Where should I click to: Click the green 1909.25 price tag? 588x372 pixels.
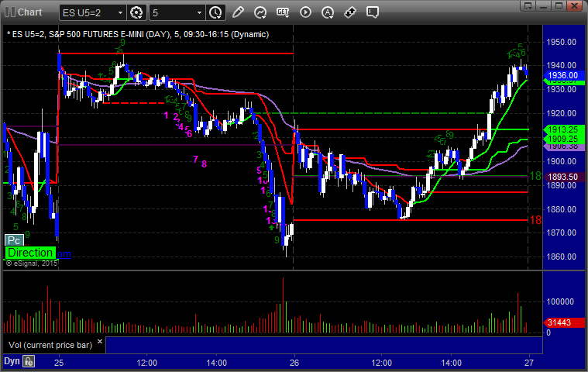pyautogui.click(x=564, y=139)
